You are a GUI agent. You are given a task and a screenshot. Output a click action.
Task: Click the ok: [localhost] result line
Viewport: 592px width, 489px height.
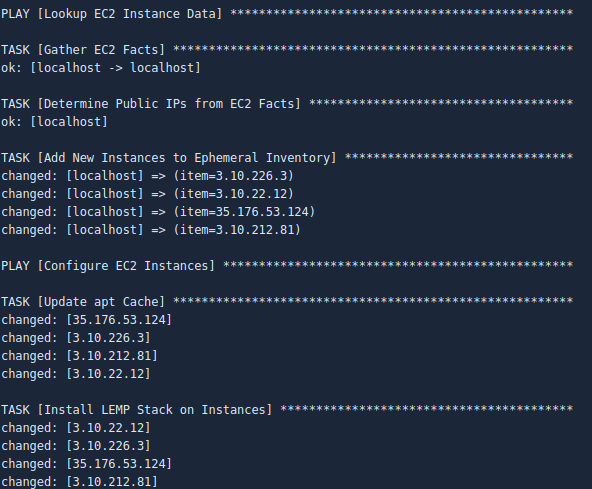pos(54,122)
